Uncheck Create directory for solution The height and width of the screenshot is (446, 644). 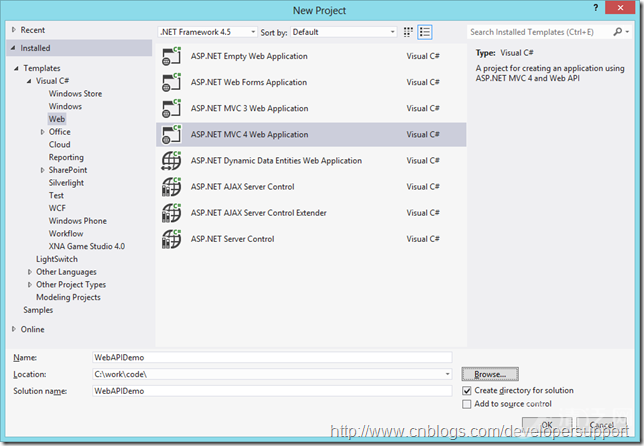(467, 390)
